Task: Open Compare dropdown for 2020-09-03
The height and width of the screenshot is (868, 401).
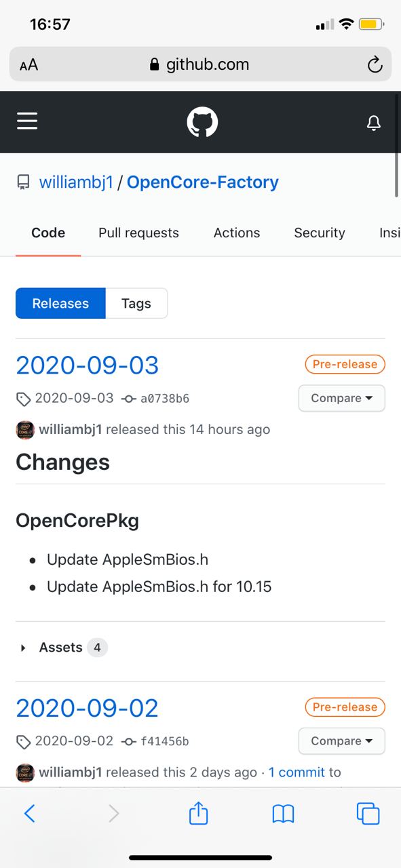Action: point(342,398)
